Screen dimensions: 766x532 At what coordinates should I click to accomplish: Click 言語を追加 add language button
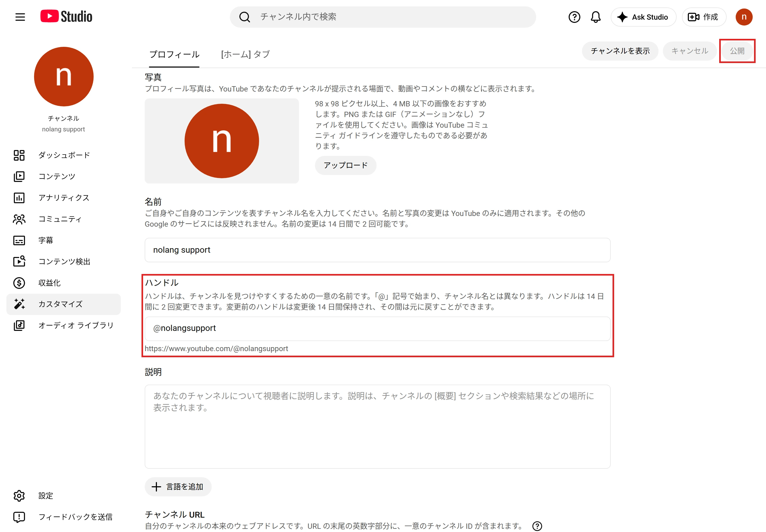(x=178, y=487)
